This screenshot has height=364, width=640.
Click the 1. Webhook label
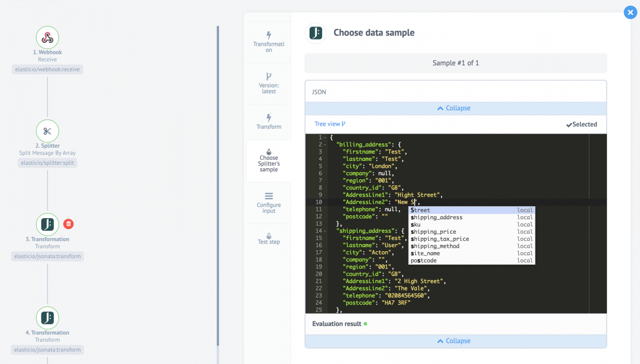[47, 52]
